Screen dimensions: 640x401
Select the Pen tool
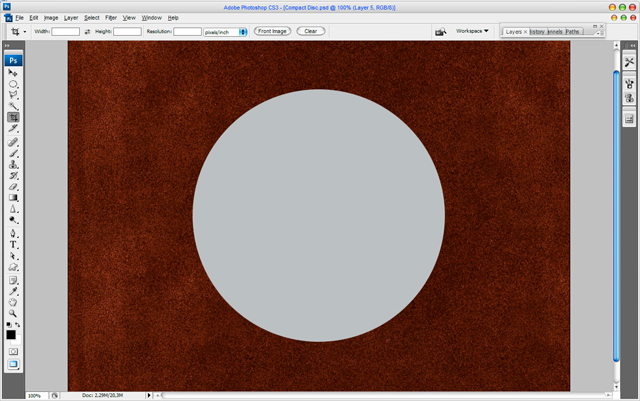click(13, 234)
